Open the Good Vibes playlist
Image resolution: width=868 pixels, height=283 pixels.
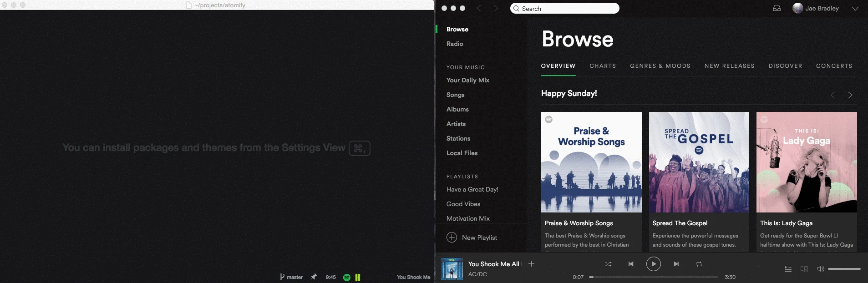(463, 204)
